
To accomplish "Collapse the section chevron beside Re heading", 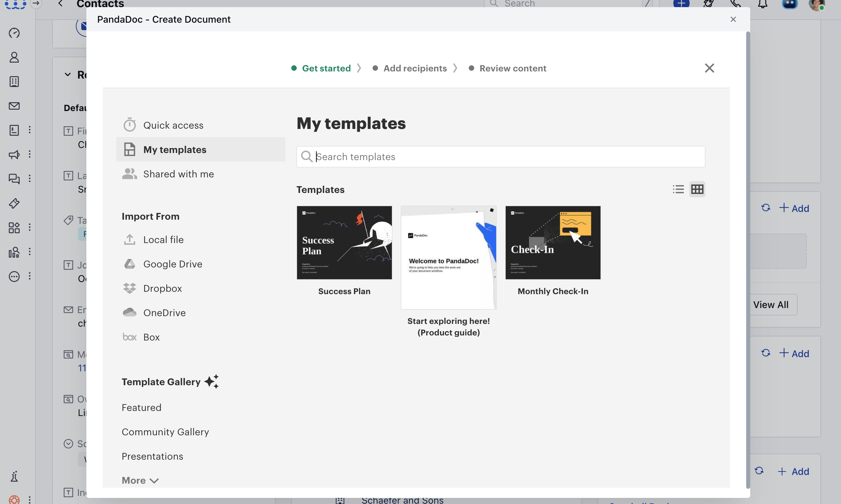I will (68, 74).
